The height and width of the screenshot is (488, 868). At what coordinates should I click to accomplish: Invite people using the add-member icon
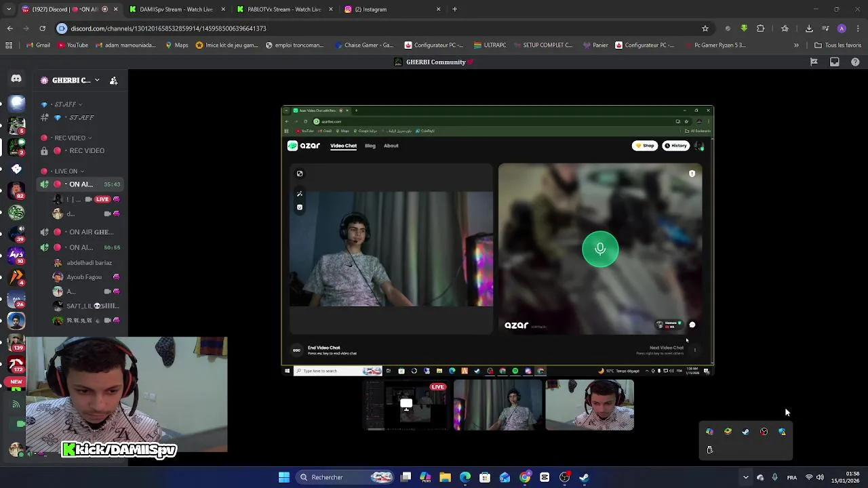(114, 80)
